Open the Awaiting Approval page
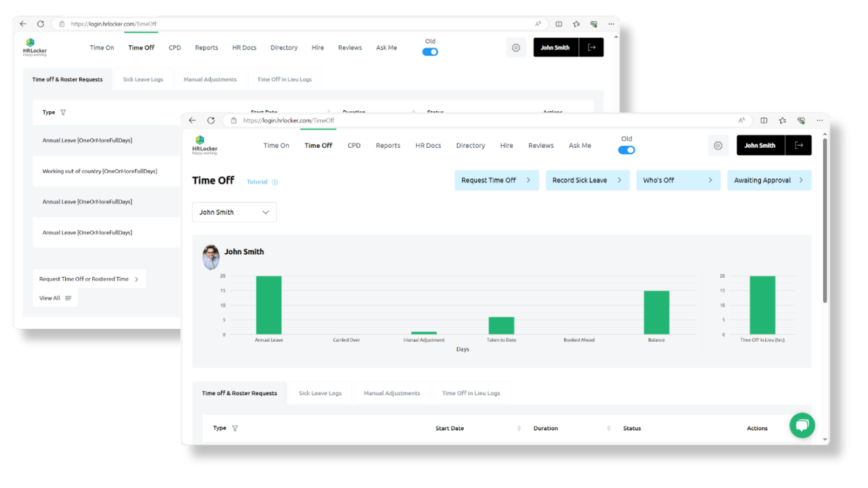This screenshot has width=868, height=488. tap(769, 180)
